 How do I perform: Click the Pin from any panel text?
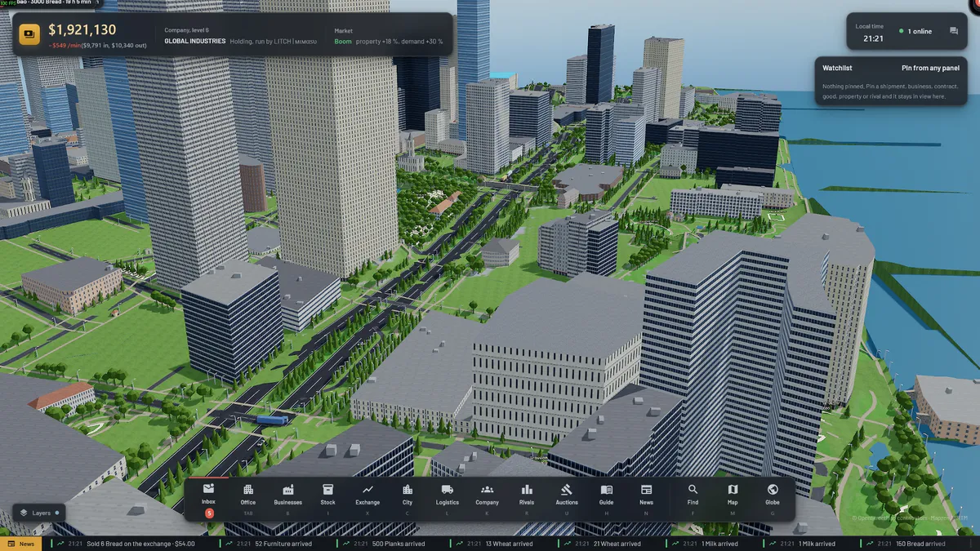(x=930, y=69)
